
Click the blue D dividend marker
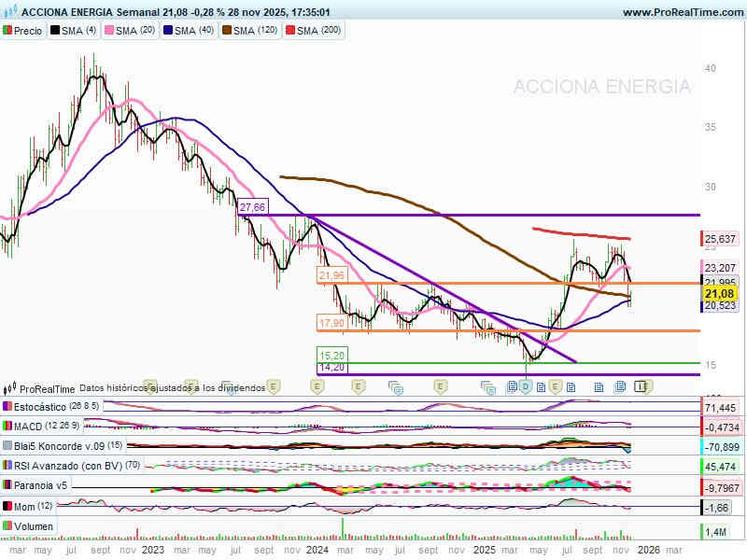526,386
